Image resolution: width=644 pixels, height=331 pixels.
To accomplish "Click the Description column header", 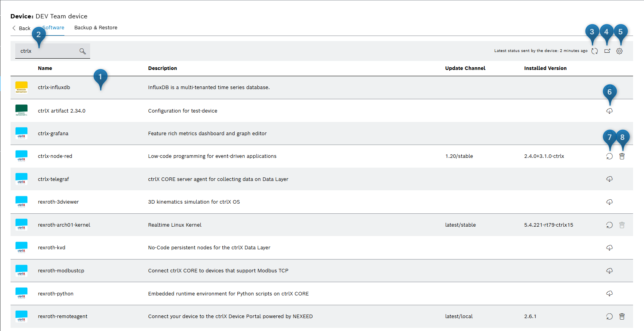I will click(x=162, y=68).
